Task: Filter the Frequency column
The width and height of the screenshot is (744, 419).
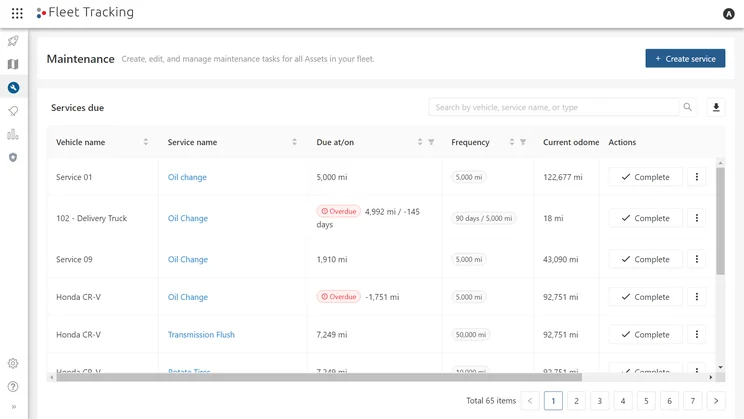Action: pyautogui.click(x=523, y=142)
